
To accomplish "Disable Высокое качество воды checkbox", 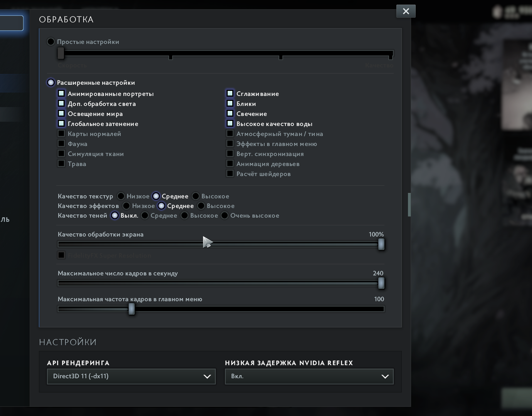I will coord(230,123).
